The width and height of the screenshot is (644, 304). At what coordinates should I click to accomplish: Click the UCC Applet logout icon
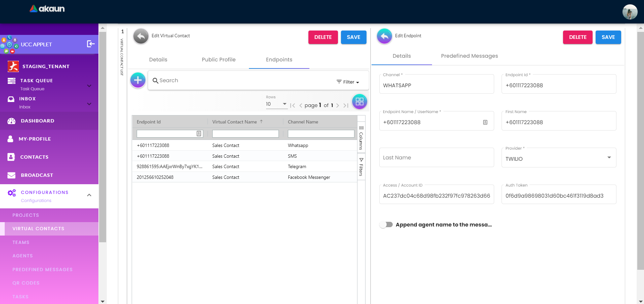click(91, 44)
